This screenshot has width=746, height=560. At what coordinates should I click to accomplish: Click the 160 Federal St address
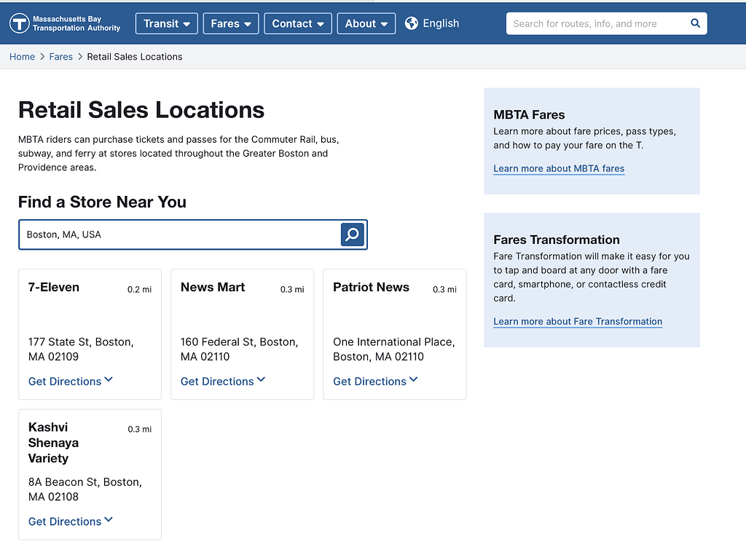click(239, 349)
